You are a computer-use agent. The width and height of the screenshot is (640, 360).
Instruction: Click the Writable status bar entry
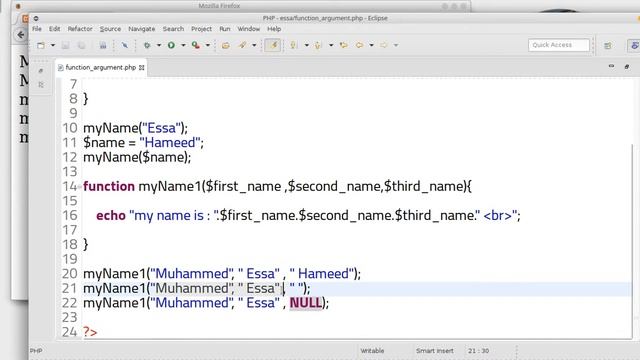372,351
